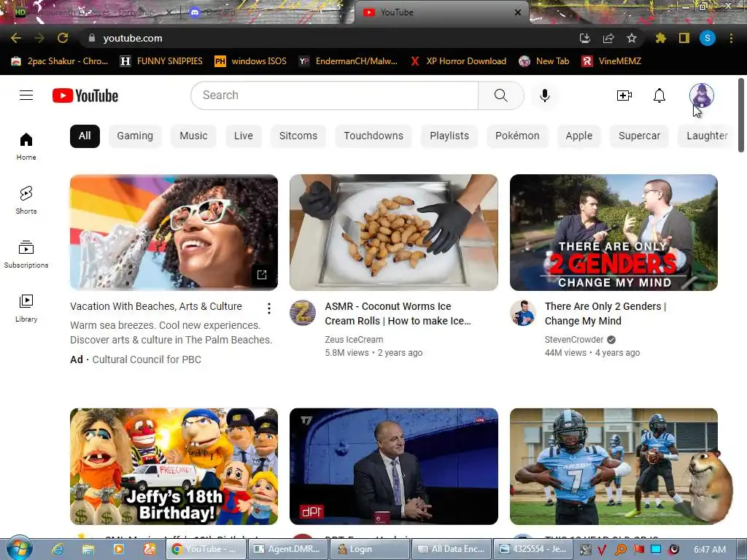Open the VineMEMZ bookmark
747x560 pixels.
click(612, 61)
